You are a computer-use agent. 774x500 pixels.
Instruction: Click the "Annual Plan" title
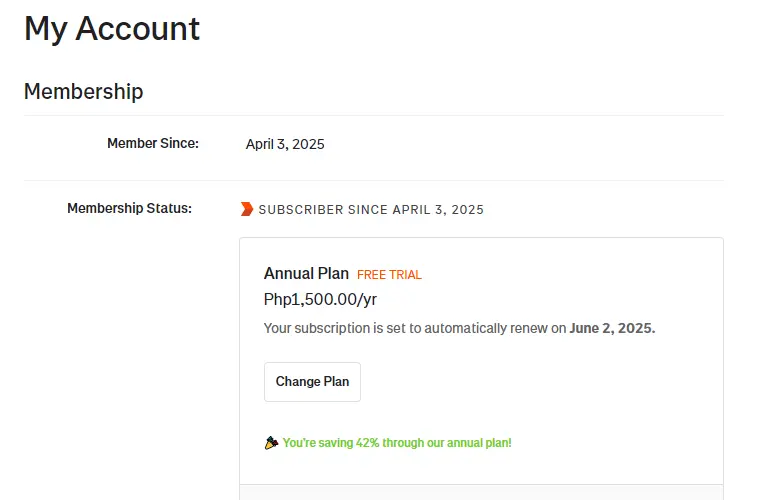pos(306,273)
